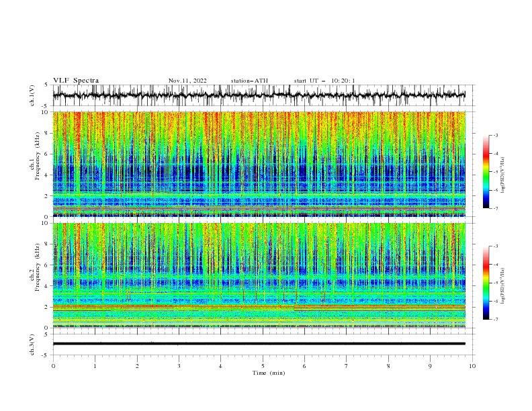532x411 pixels.
Task: Click the 'ch.3(V)' axis label
Action: click(32, 345)
